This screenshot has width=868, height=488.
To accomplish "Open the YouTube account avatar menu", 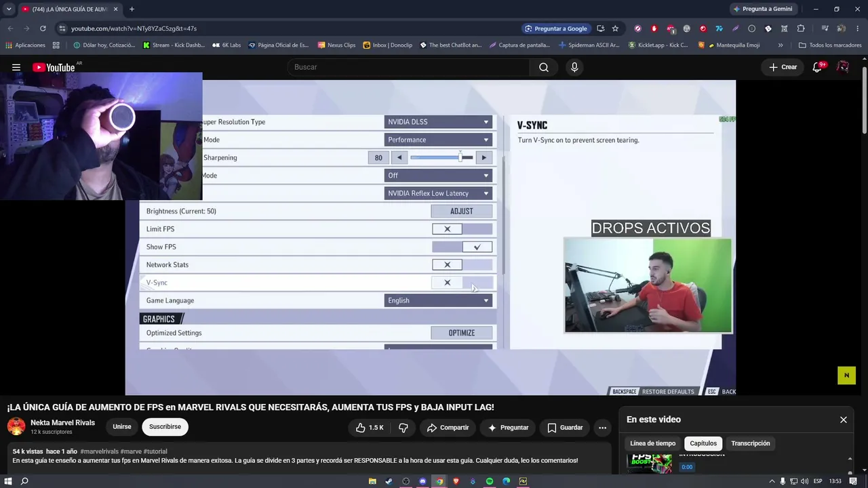I will (843, 67).
